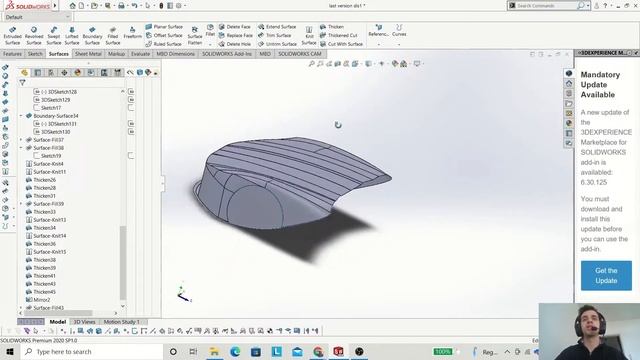640x360 pixels.
Task: Select the Lofted Surface tool
Action: pyautogui.click(x=72, y=36)
